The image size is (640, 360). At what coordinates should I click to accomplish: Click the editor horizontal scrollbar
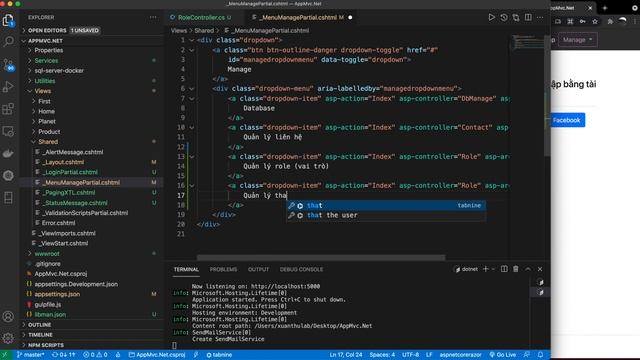tap(321, 258)
